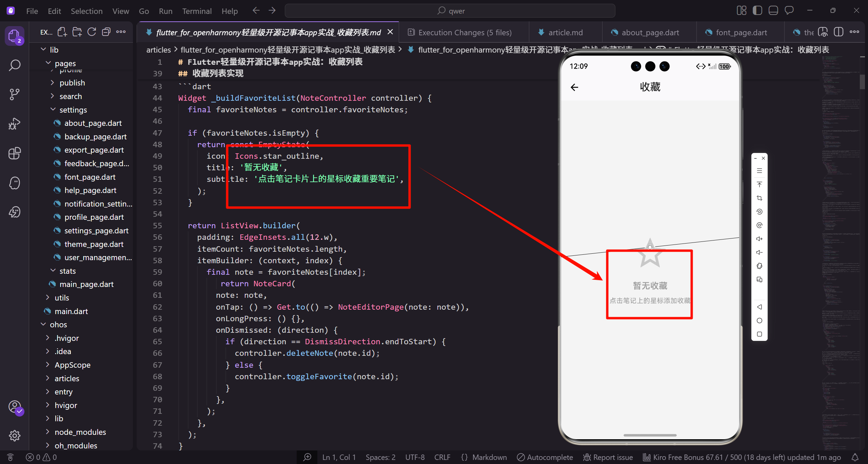Click the emulator crop screenshot icon
Screen dimensions: 868x464
759,198
